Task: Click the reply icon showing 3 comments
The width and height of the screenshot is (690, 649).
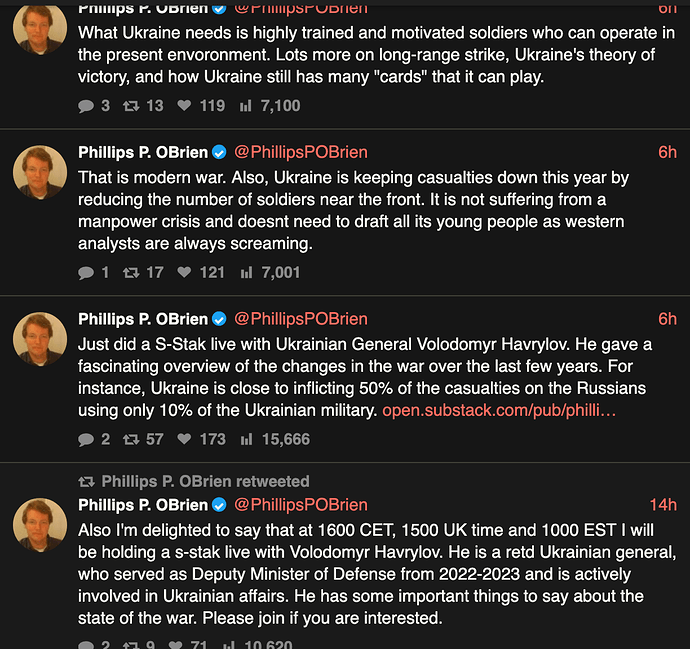Action: (86, 105)
